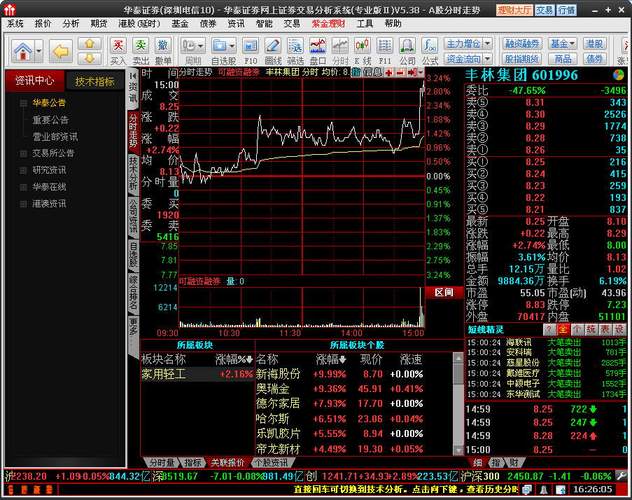
Task: Click the home icon in toolbar
Action: click(x=24, y=50)
